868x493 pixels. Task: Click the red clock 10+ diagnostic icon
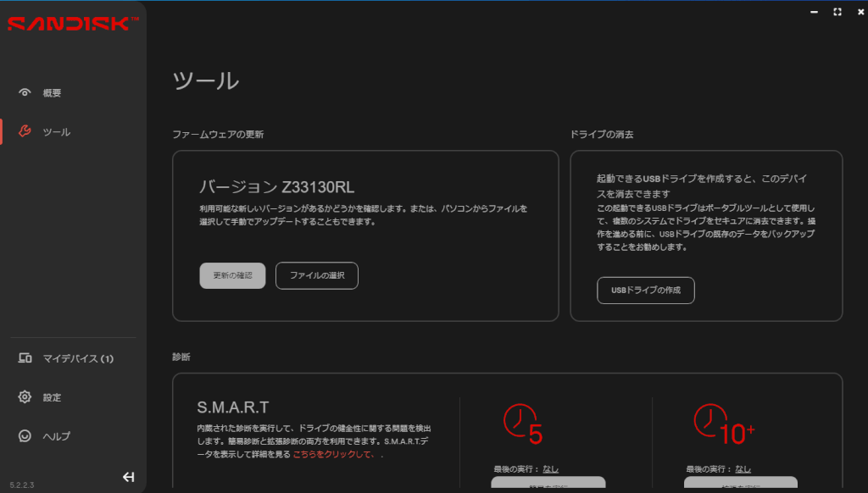723,423
